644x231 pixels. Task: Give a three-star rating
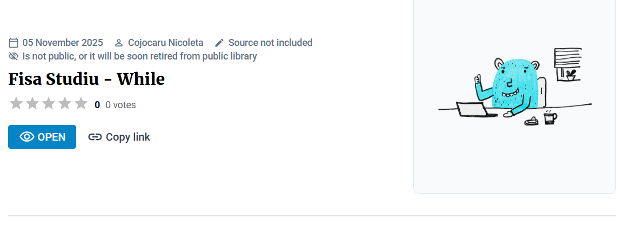click(x=49, y=103)
